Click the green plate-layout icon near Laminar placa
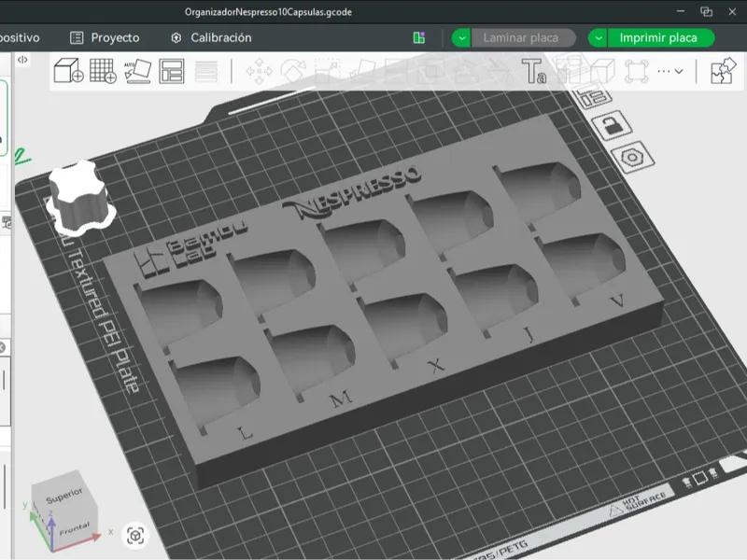Viewport: 747px width, 560px height. tap(418, 37)
